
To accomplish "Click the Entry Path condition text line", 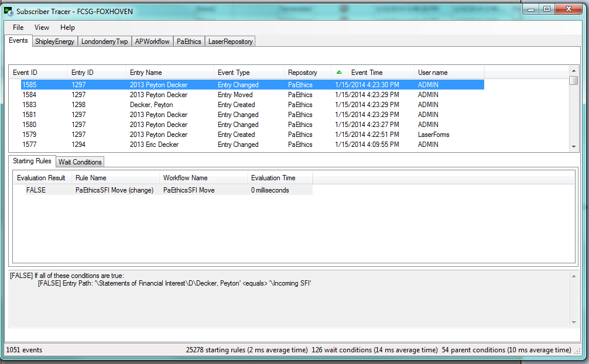I will [174, 283].
